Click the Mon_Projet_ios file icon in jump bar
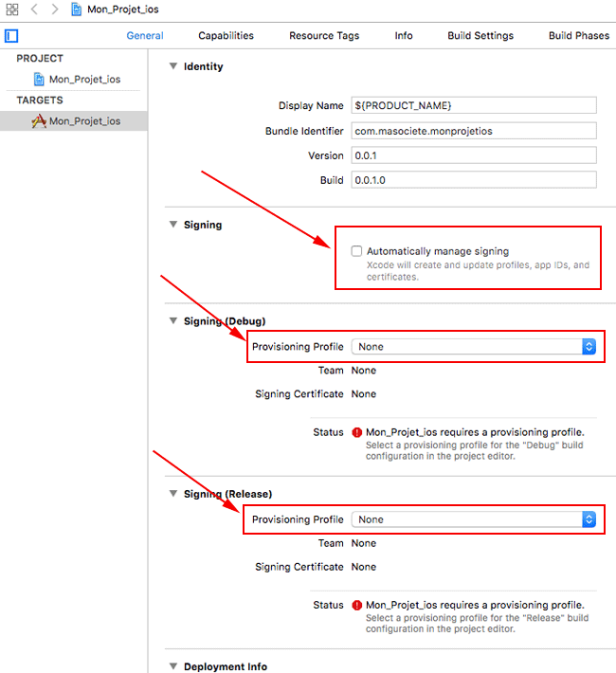This screenshot has width=616, height=673. pyautogui.click(x=76, y=9)
